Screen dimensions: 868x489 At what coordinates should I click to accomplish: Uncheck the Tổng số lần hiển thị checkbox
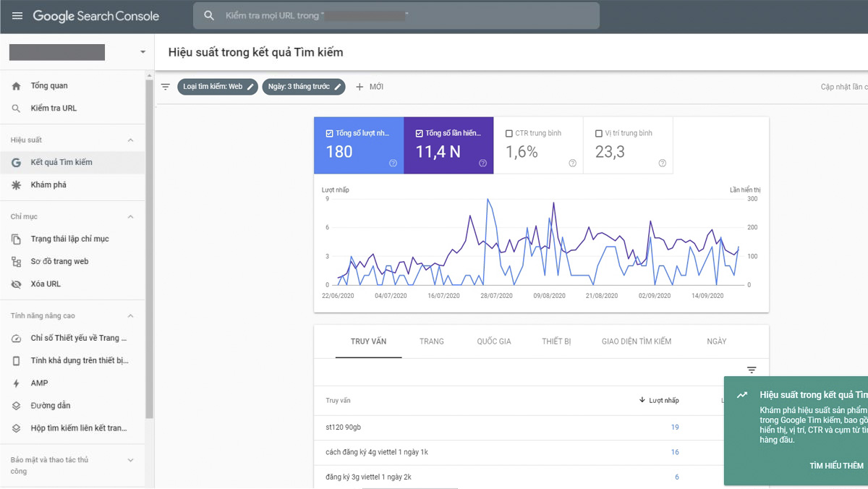click(420, 134)
